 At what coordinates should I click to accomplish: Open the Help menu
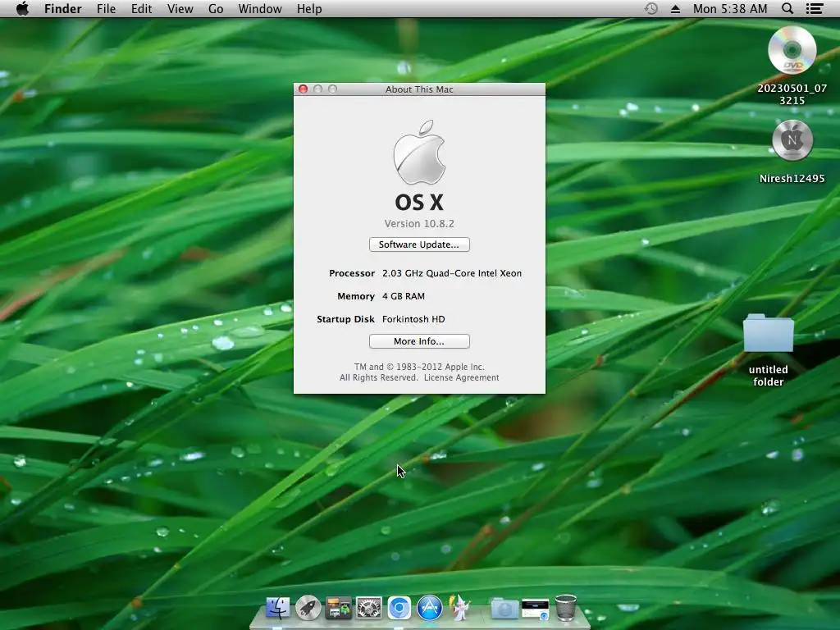[309, 8]
